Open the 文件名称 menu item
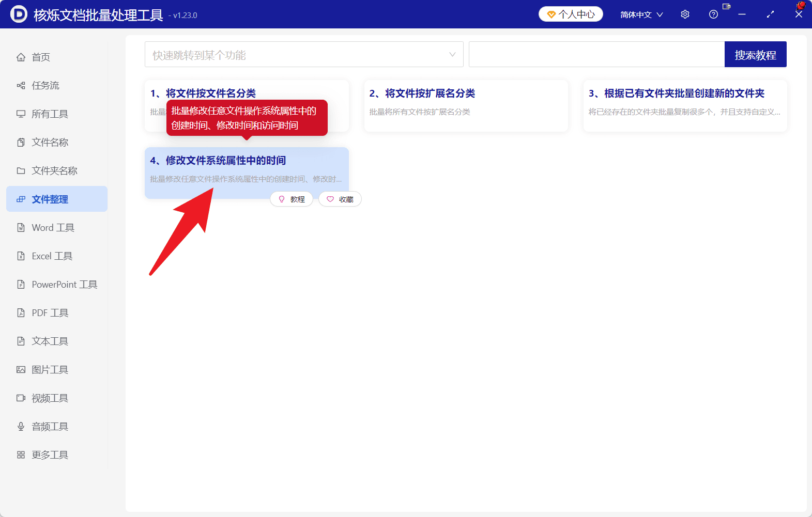 point(57,142)
